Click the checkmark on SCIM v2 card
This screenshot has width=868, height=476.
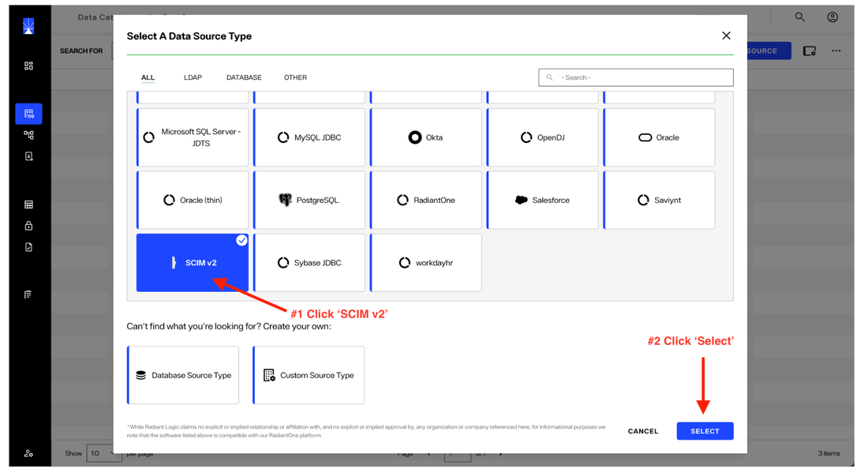point(241,240)
